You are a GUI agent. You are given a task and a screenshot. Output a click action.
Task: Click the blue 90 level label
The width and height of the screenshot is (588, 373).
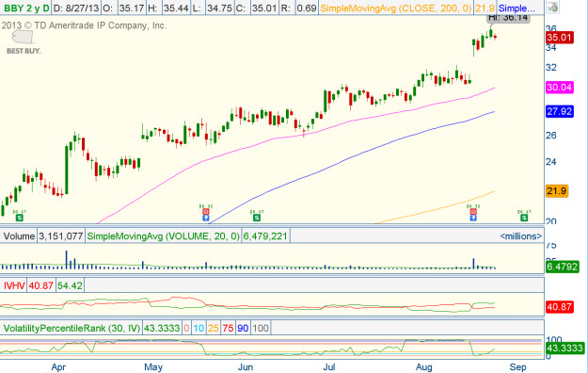click(243, 329)
